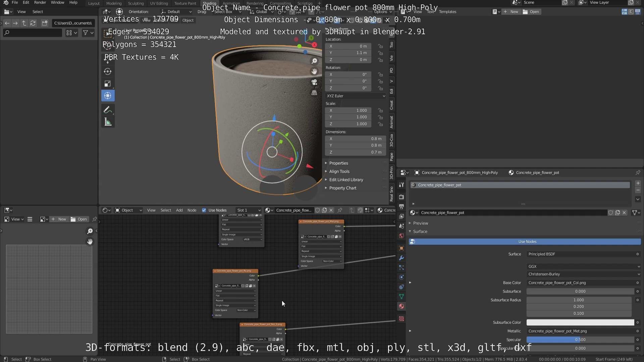Toggle lock on Rotation X
This screenshot has width=644, height=362.
(x=380, y=74)
